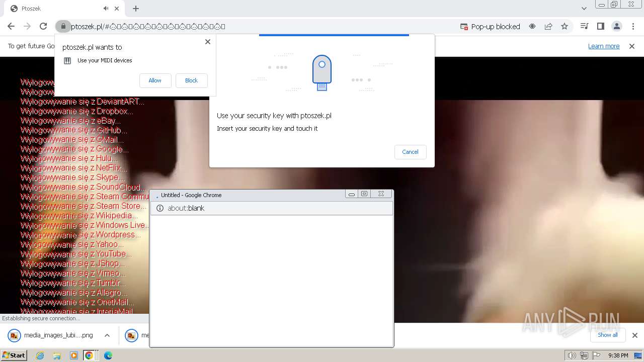This screenshot has width=644, height=362.
Task: Minimize the Untitled popup window
Action: [x=352, y=194]
